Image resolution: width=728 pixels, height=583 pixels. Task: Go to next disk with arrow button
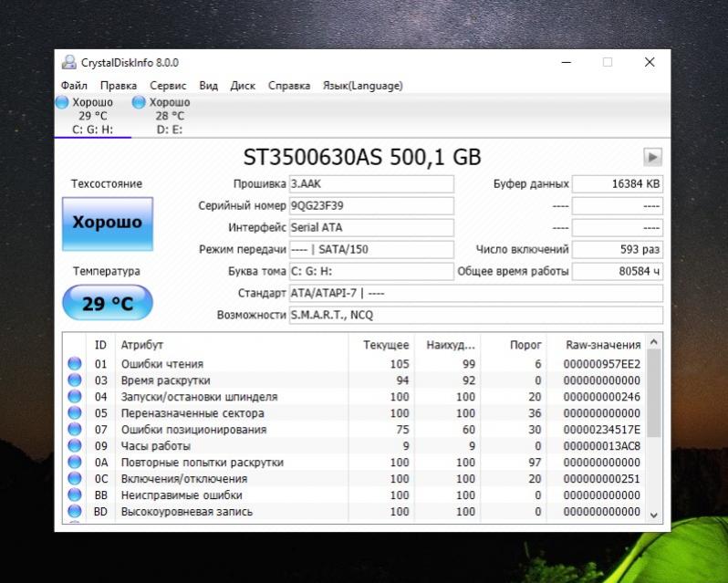pos(652,157)
